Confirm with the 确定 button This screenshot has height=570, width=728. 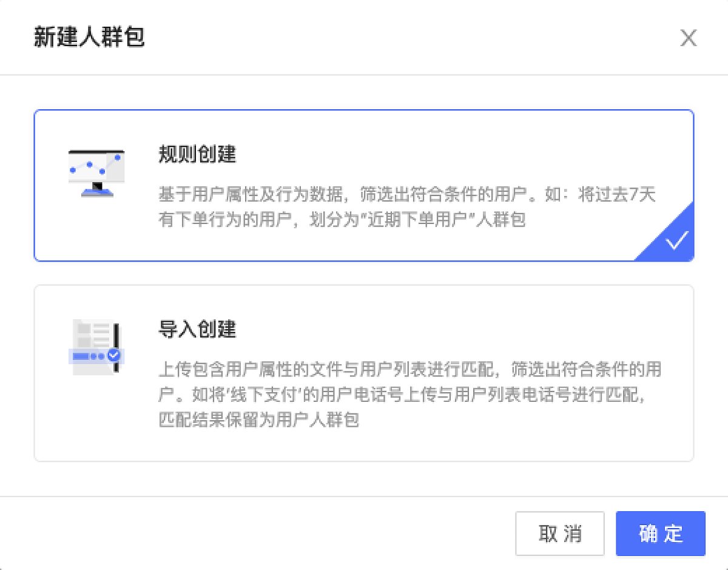click(661, 534)
